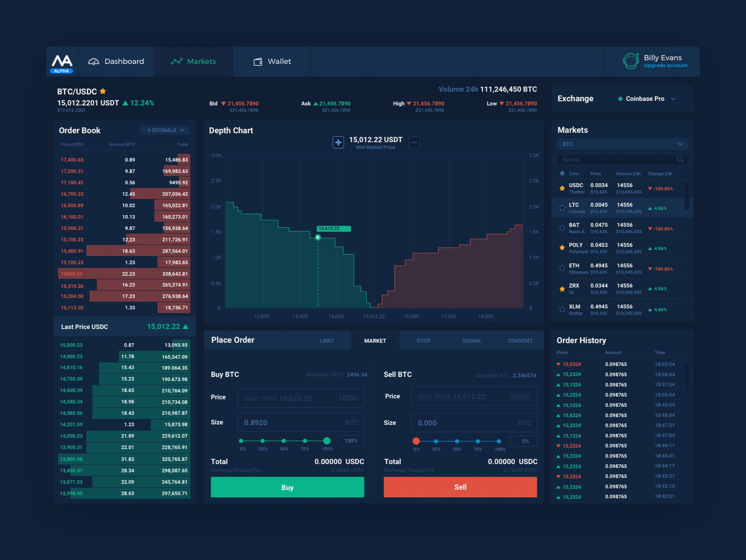The height and width of the screenshot is (560, 746).
Task: Click green up arrow beside 12.24%
Action: tap(125, 103)
